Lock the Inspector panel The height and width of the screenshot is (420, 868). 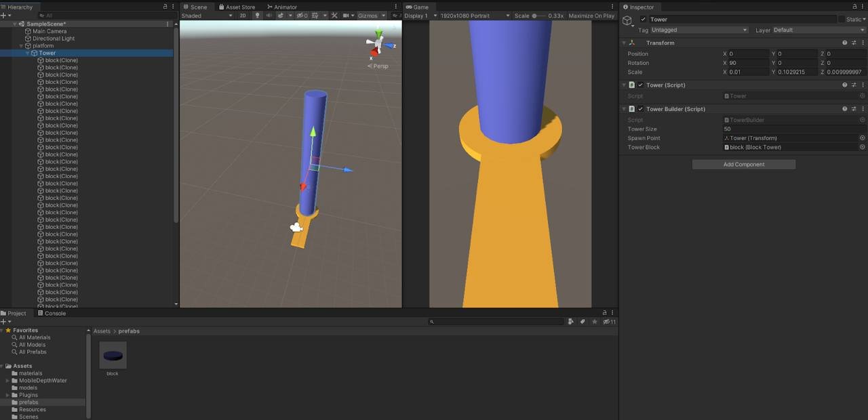point(854,7)
